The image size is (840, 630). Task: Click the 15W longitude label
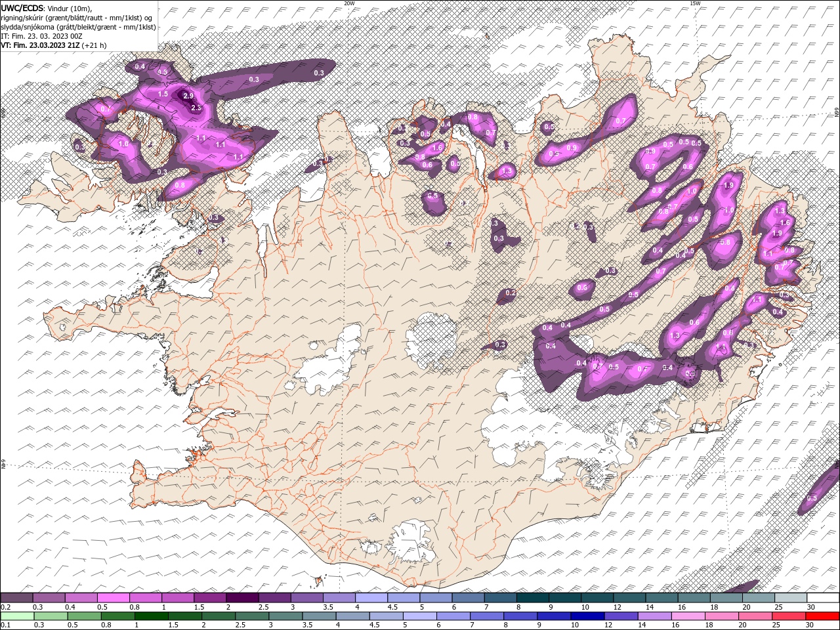coord(696,3)
